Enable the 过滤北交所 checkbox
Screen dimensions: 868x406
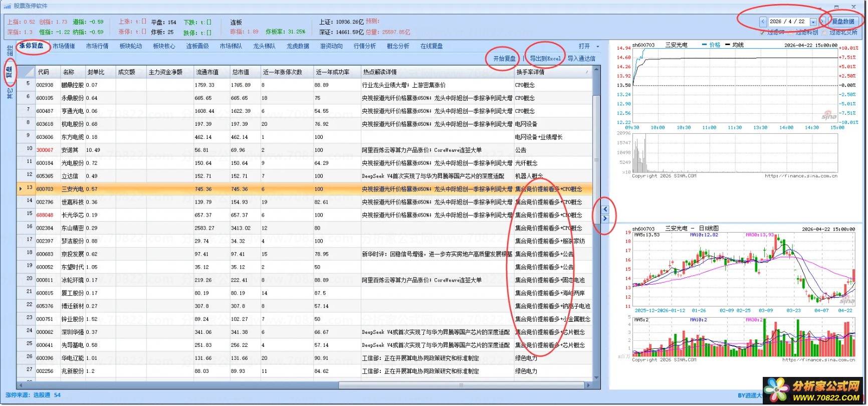824,33
